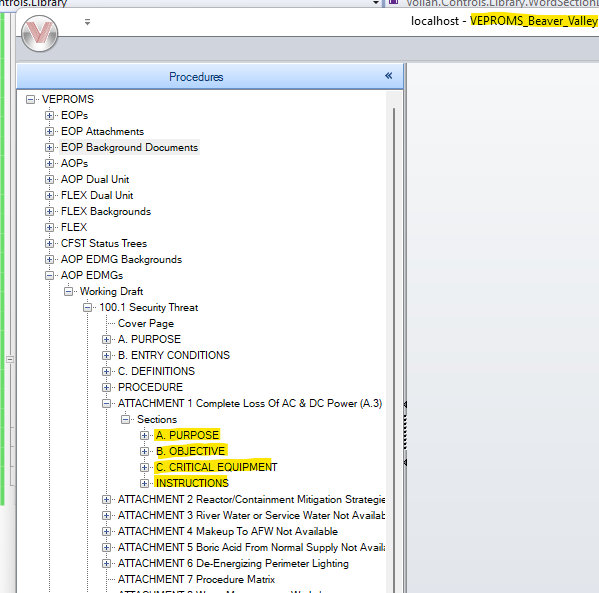Open the round V application menu button
Viewport: 599px width, 593px height.
pyautogui.click(x=40, y=34)
